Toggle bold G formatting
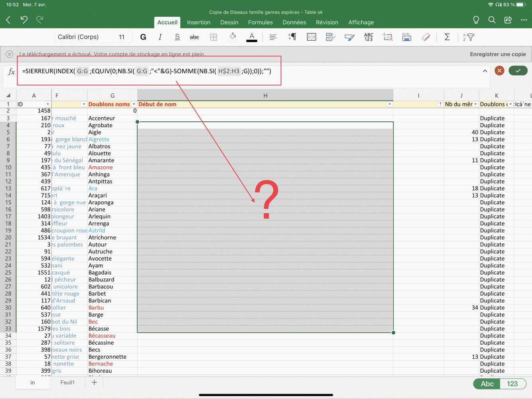Image resolution: width=532 pixels, height=399 pixels. (143, 37)
